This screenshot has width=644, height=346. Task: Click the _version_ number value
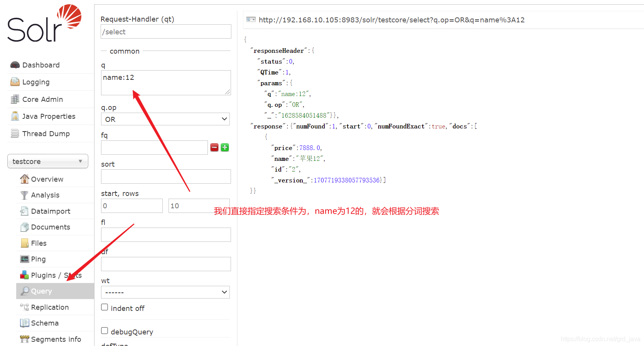pos(347,180)
